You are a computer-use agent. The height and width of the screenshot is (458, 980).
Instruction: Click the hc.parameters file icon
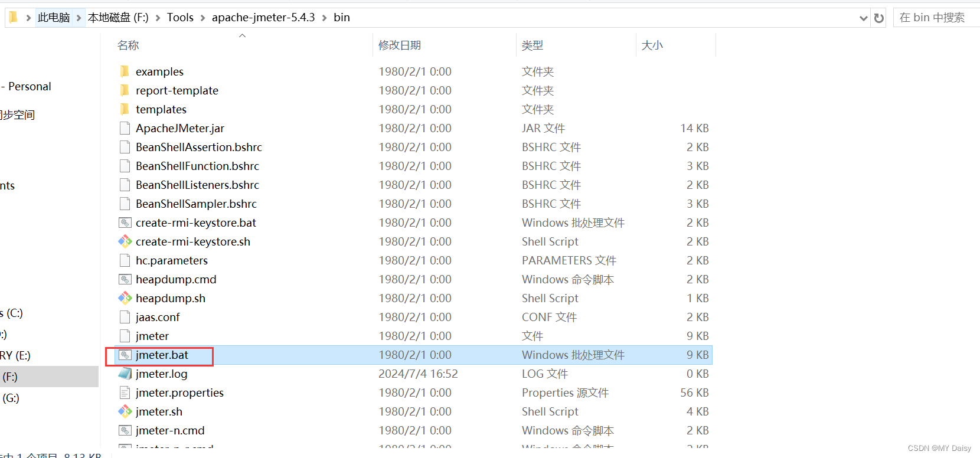(x=125, y=260)
